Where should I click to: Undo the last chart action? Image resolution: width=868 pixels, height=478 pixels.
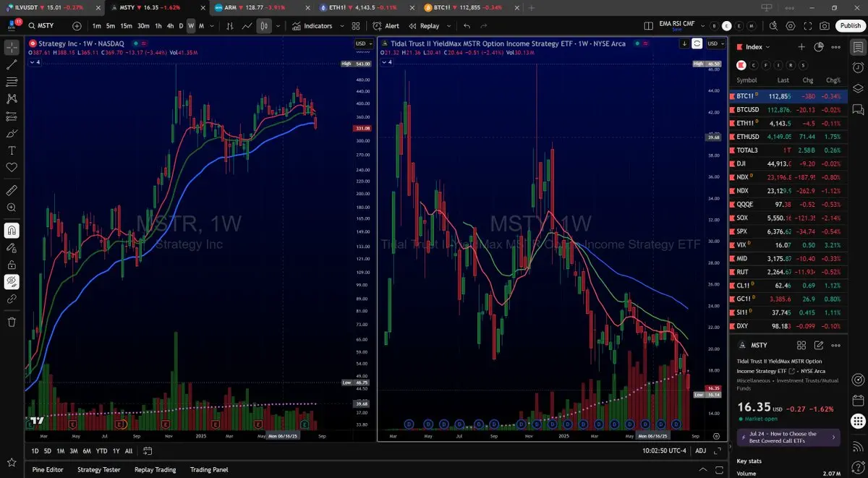click(467, 25)
